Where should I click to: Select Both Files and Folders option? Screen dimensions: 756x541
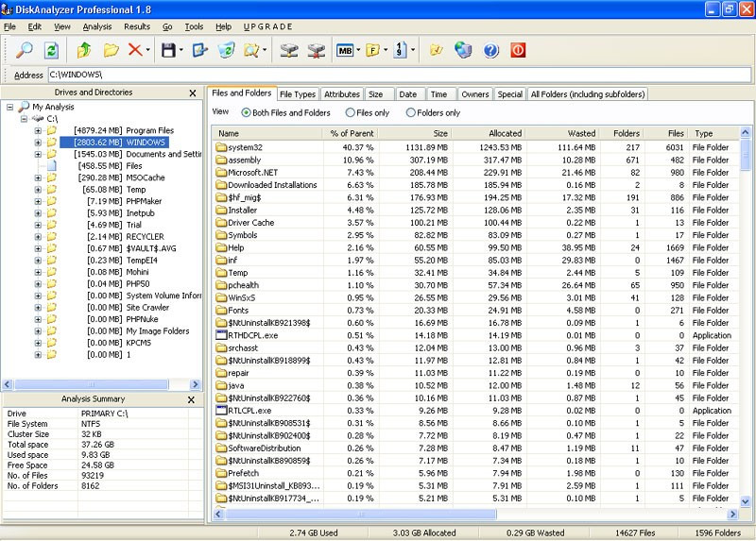(x=246, y=112)
